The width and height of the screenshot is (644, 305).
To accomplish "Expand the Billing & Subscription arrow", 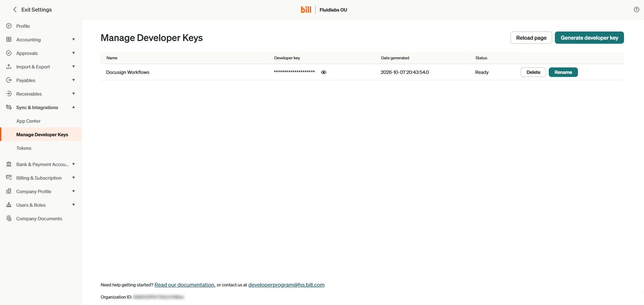I will pyautogui.click(x=74, y=178).
